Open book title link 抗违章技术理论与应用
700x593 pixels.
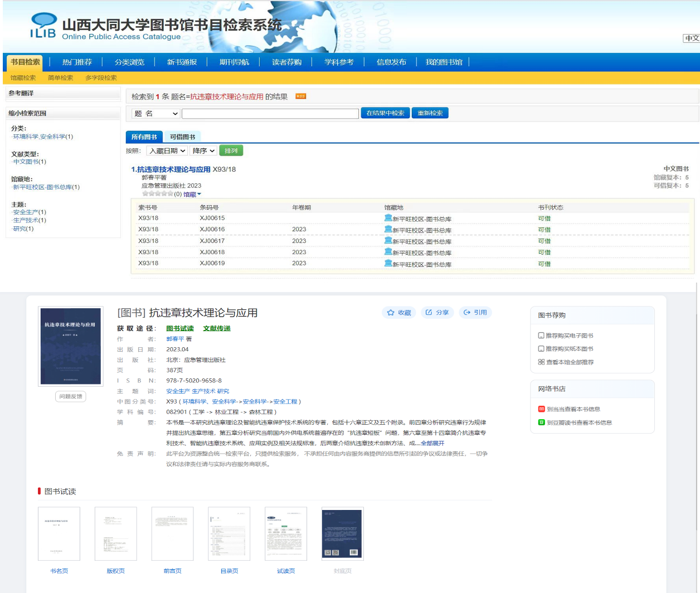[x=173, y=169]
